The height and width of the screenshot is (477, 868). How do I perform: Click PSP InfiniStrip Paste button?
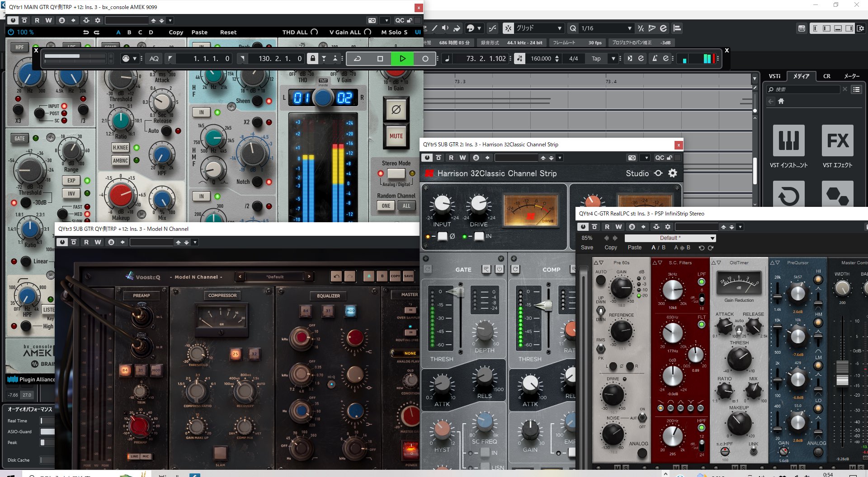[x=634, y=248]
